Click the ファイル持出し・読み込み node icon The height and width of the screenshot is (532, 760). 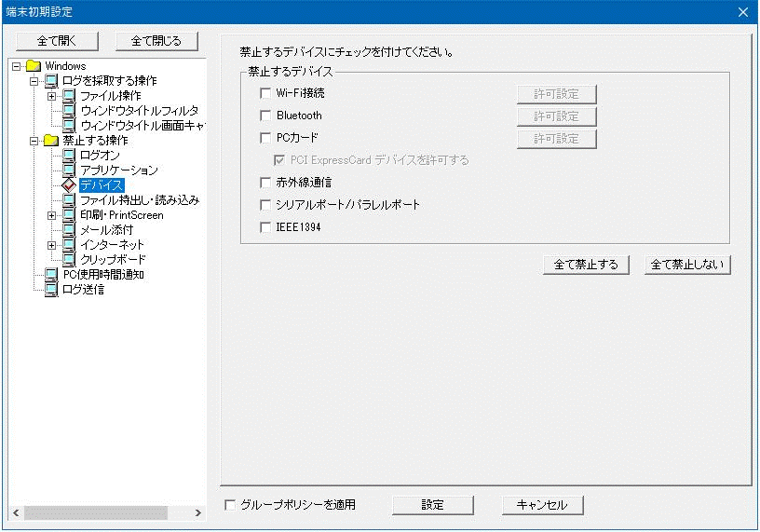tap(69, 199)
